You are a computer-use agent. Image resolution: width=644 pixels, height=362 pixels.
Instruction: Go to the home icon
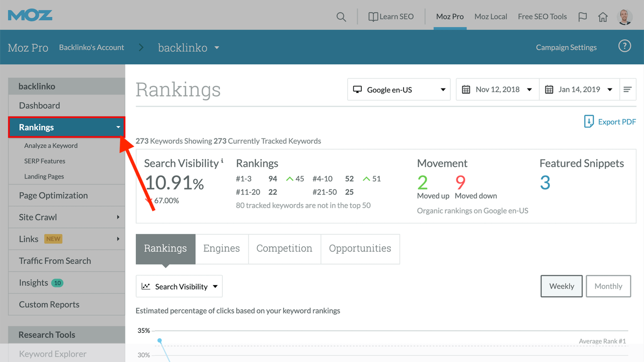pos(603,17)
